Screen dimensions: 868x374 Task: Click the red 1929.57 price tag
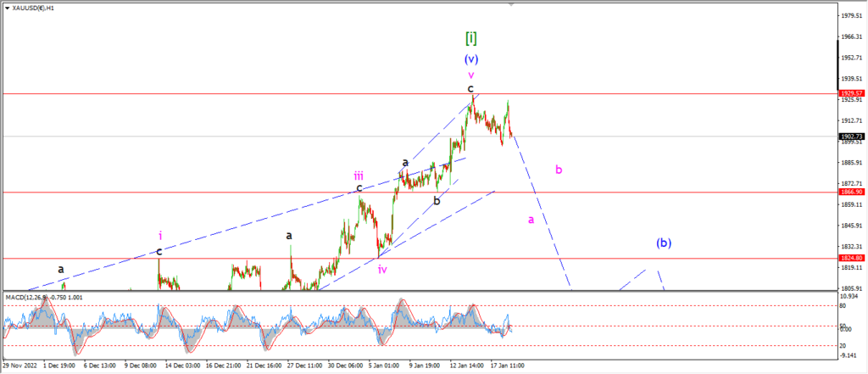(851, 93)
